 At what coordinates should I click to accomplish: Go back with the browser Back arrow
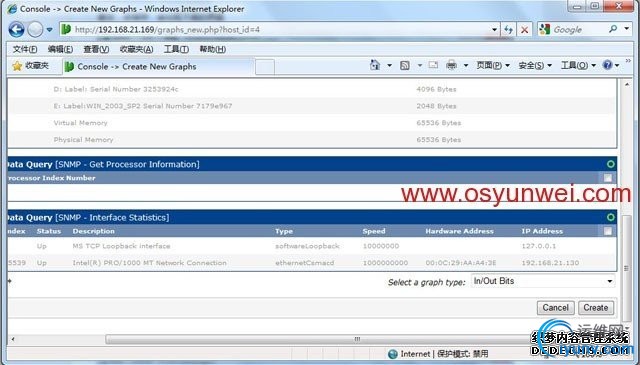16,29
